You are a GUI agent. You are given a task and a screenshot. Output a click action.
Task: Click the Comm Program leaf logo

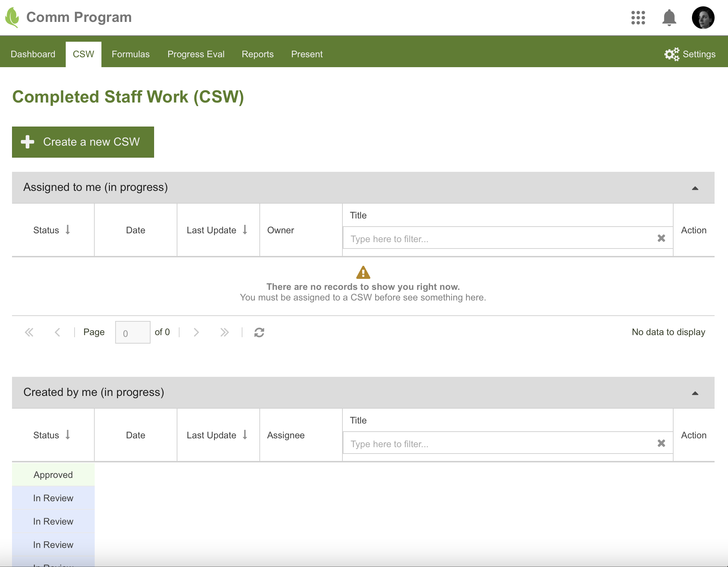pyautogui.click(x=13, y=17)
